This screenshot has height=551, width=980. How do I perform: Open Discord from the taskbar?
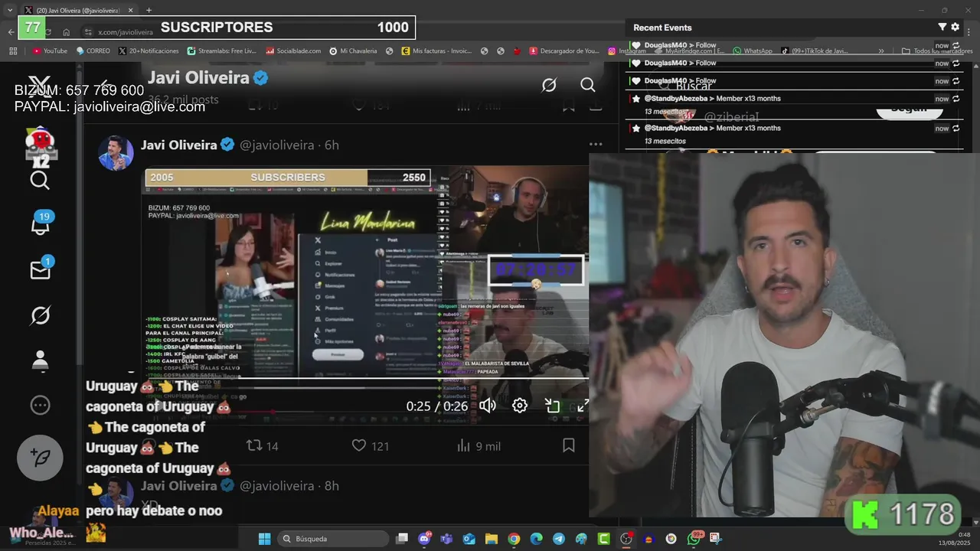[x=425, y=539]
